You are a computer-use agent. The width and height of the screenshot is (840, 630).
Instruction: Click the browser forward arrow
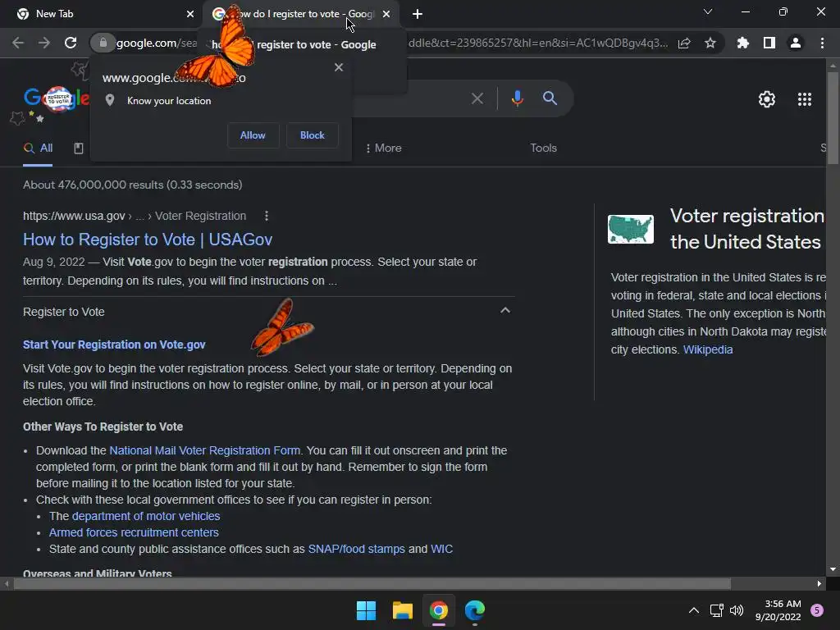(x=44, y=43)
